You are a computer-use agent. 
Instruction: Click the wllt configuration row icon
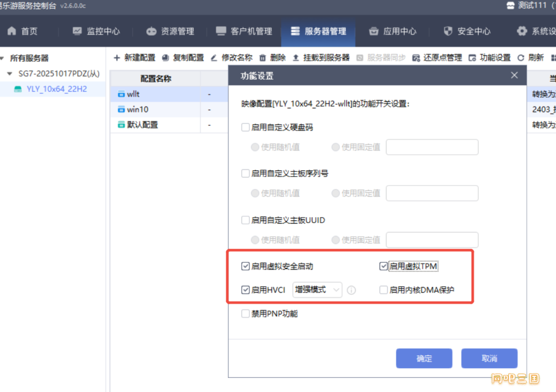121,94
